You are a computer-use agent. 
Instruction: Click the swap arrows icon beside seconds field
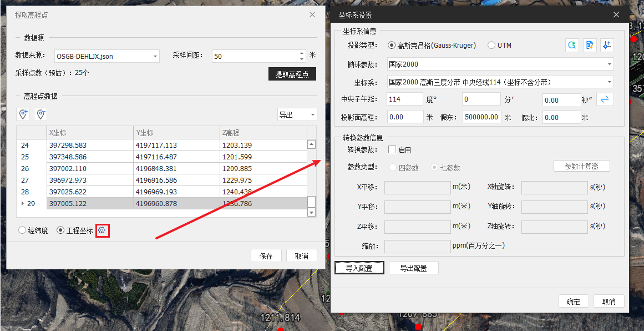point(604,99)
